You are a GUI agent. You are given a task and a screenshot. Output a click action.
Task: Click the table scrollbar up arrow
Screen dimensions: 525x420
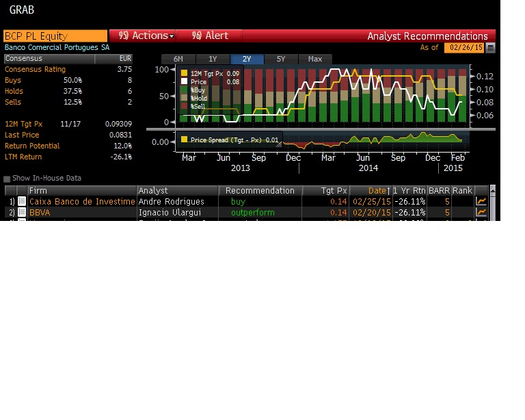(x=492, y=190)
